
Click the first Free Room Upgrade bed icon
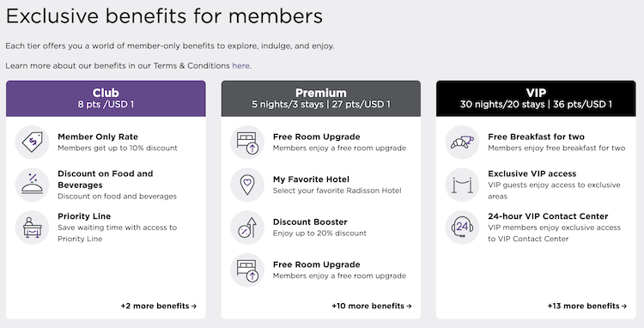[x=247, y=142]
